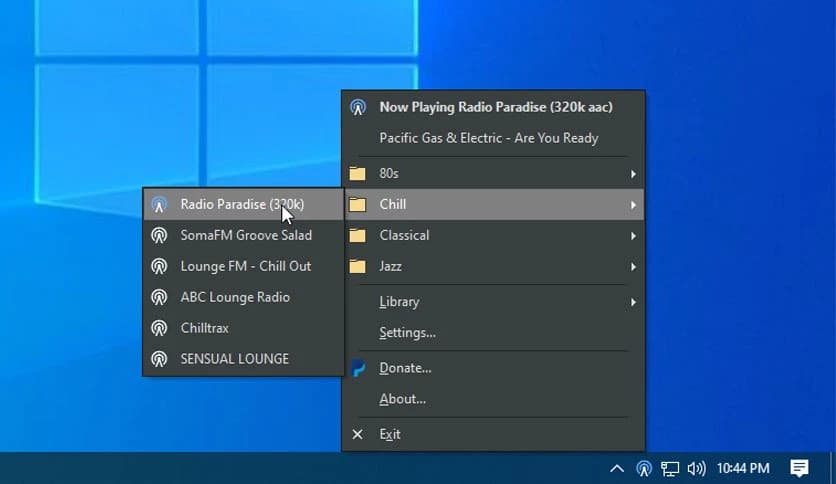Open the notification center icon on taskbar
Image resolution: width=836 pixels, height=484 pixels.
[x=799, y=468]
